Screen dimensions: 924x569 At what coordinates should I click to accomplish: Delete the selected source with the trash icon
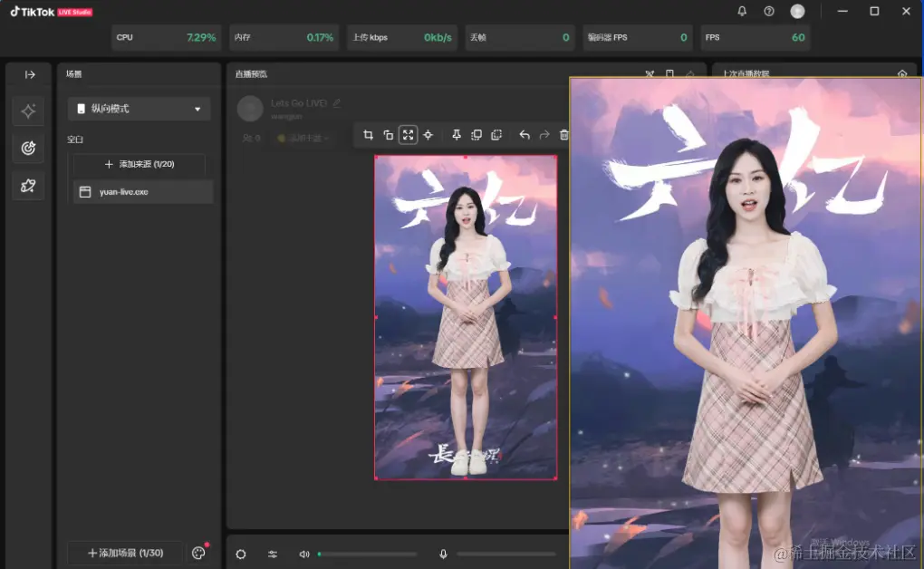[564, 135]
